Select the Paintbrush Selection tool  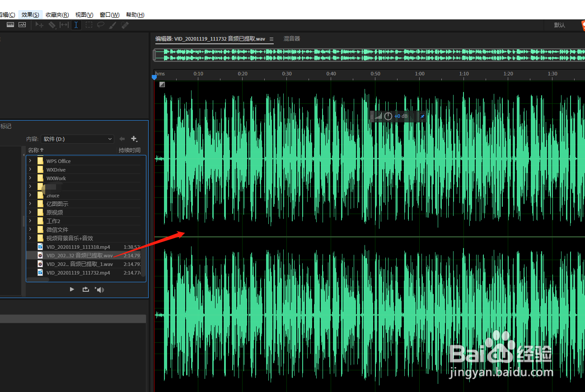click(x=113, y=25)
